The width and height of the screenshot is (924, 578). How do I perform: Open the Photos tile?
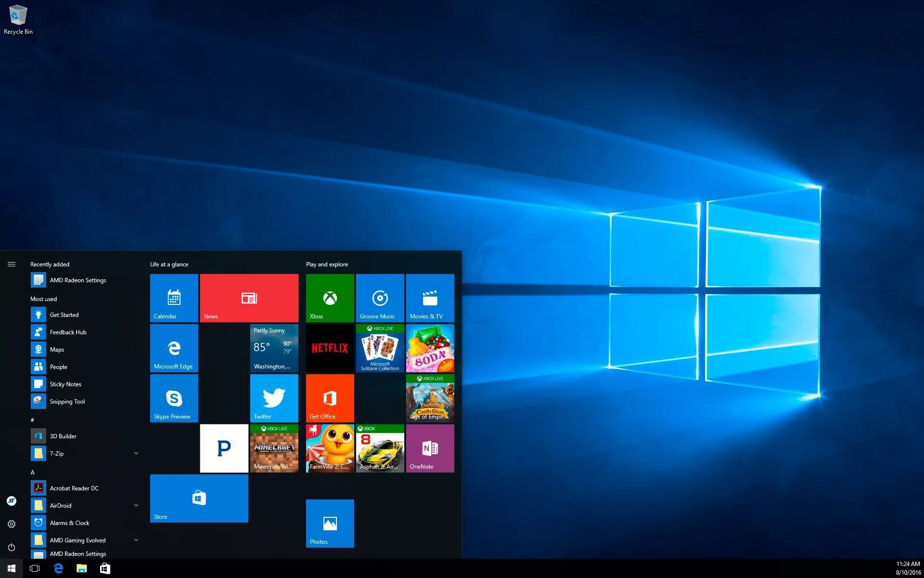pos(330,523)
